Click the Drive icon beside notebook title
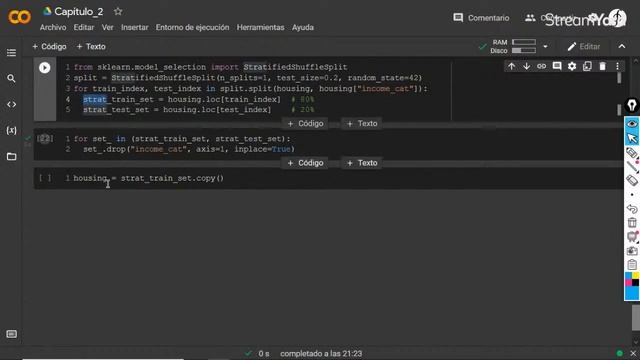The image size is (640, 360). [x=47, y=11]
